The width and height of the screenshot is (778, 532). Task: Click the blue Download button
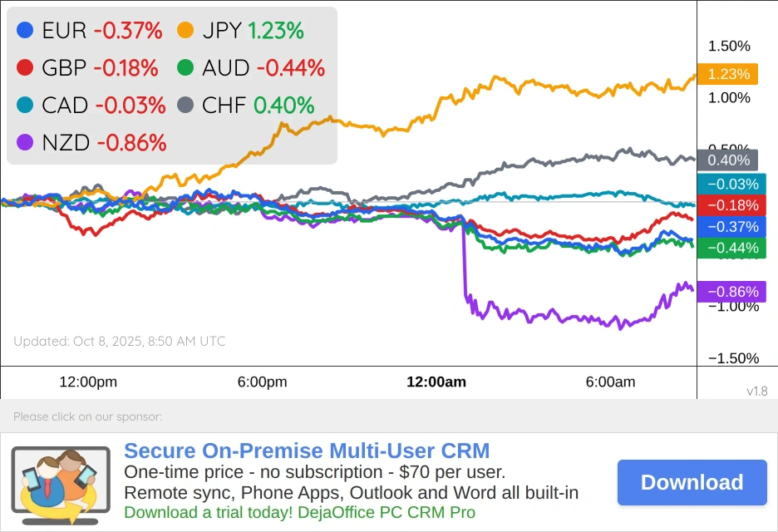coord(692,482)
